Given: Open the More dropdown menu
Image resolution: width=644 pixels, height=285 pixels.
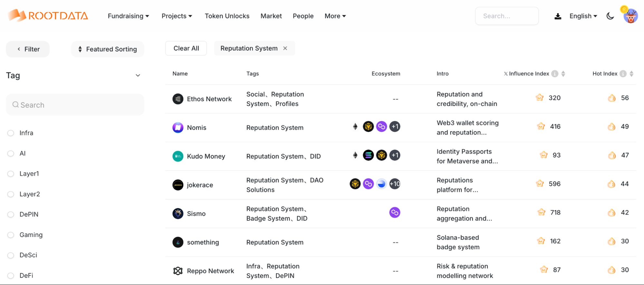Looking at the screenshot, I should pyautogui.click(x=335, y=16).
